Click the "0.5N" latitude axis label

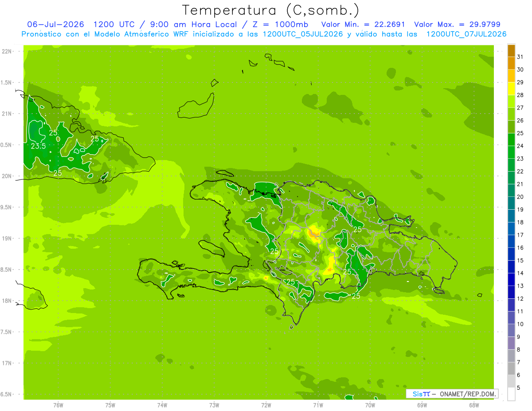point(6,145)
